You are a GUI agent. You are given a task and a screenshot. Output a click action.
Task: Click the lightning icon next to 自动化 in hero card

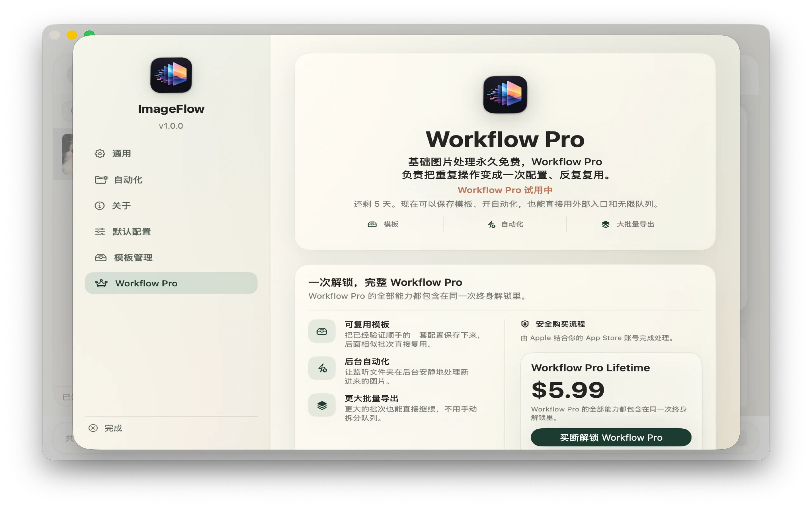point(492,224)
